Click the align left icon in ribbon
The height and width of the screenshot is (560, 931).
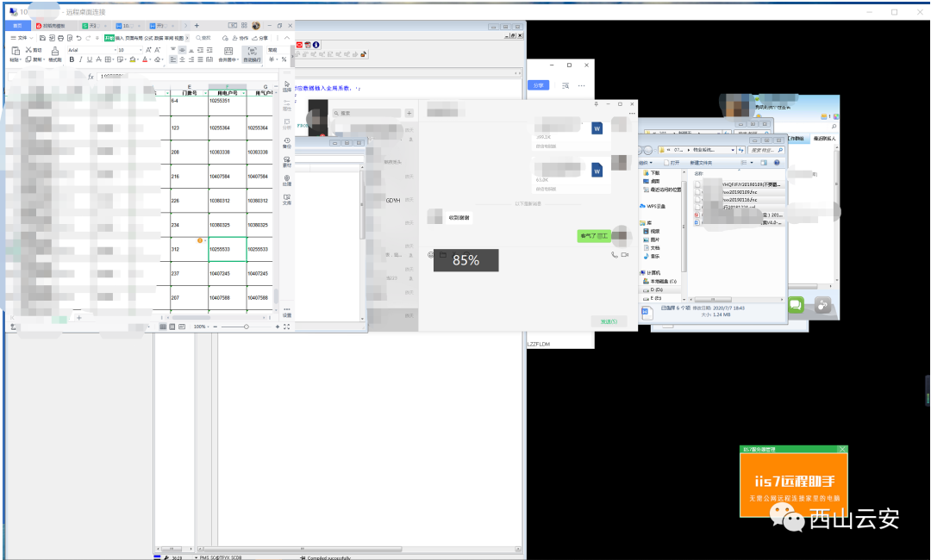(x=172, y=59)
